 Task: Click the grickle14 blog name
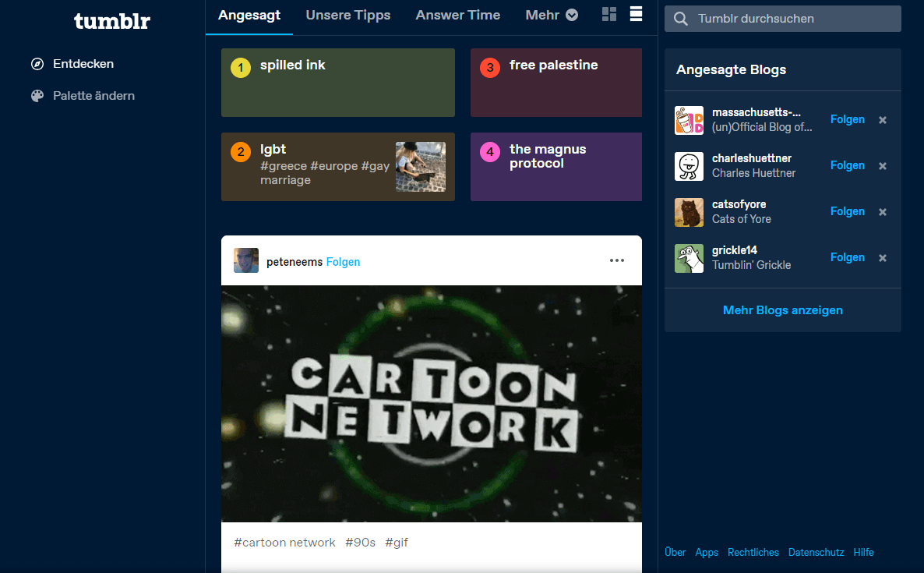(734, 250)
